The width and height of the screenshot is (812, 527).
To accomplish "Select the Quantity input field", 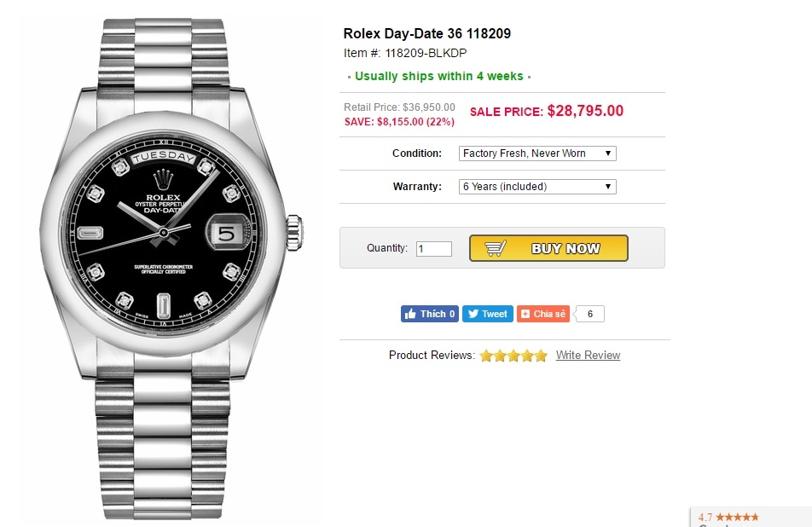I will coord(433,248).
